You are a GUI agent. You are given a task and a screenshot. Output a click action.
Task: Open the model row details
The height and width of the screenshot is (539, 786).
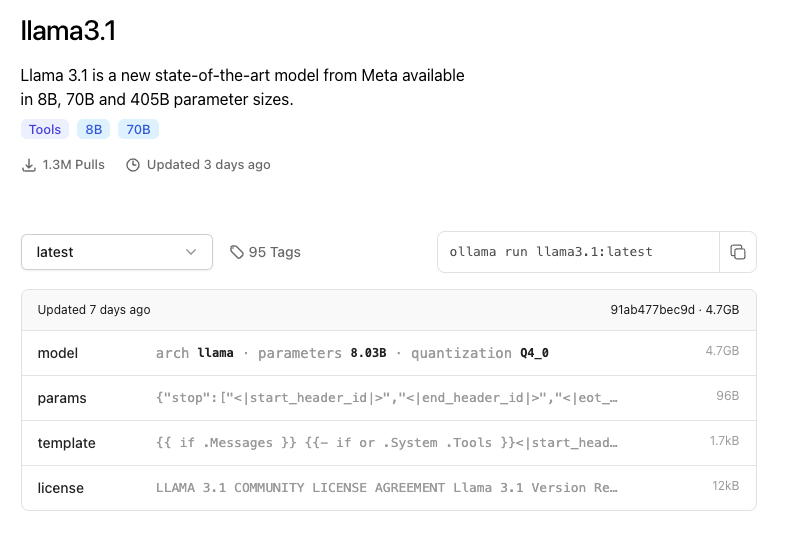tap(388, 353)
